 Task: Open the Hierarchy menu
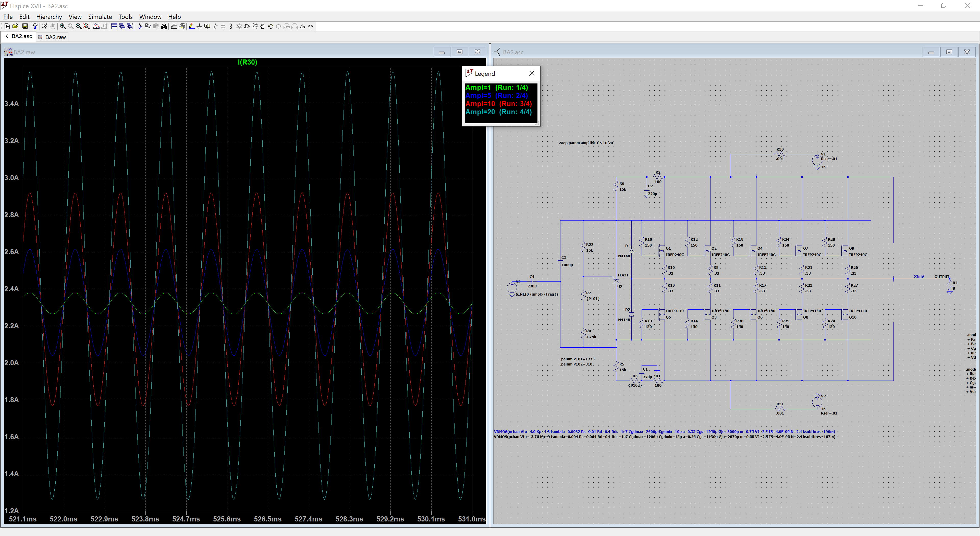(49, 17)
